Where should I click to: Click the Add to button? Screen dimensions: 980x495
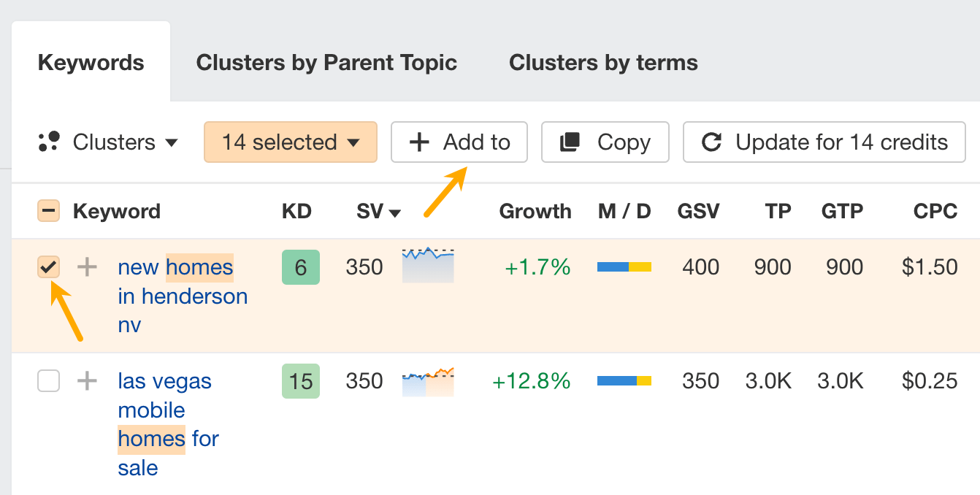(459, 142)
